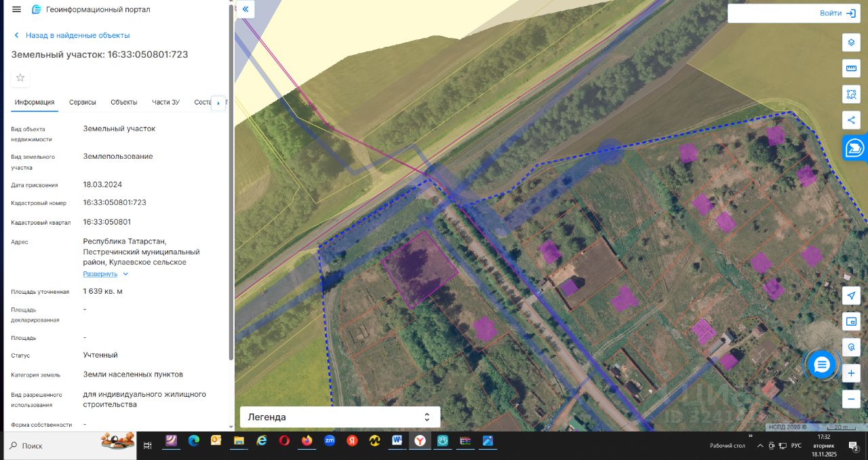Open File Explorer from the taskbar

click(x=239, y=441)
